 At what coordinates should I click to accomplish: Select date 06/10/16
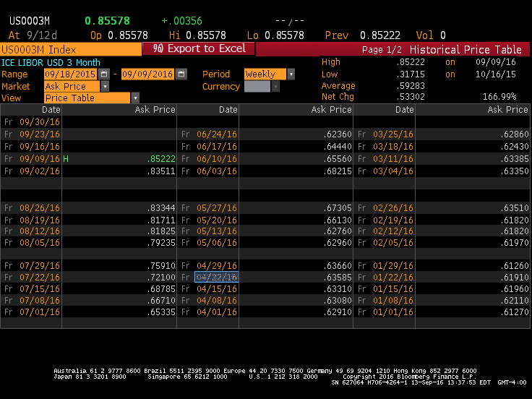[216, 159]
